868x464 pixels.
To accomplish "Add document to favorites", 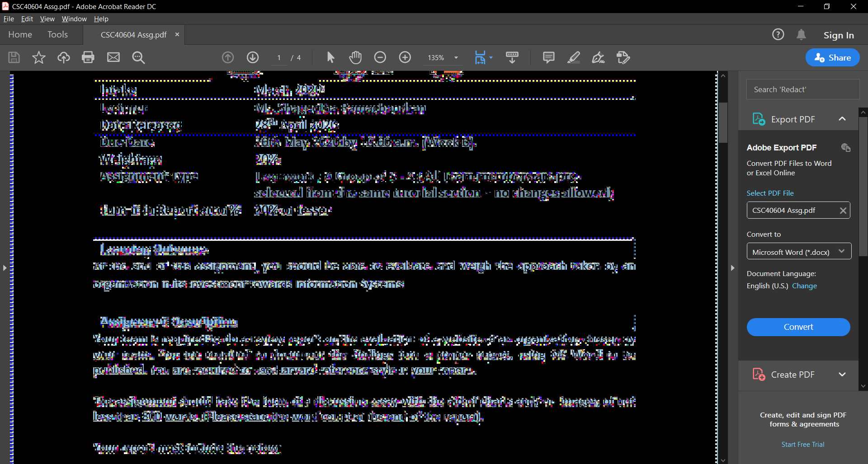I will (39, 57).
